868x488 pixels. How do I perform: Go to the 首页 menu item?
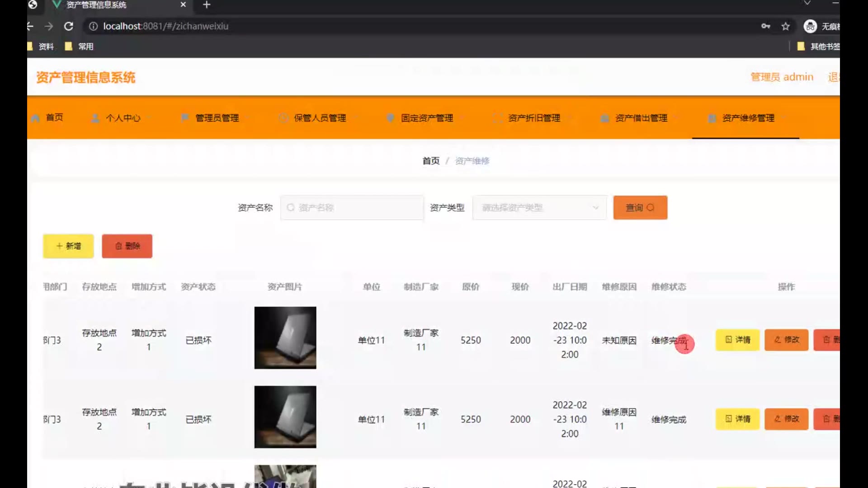point(54,117)
